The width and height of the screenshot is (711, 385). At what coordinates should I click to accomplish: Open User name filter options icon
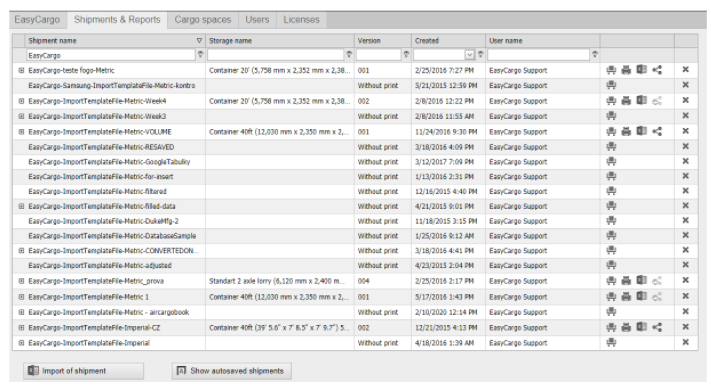coord(595,54)
